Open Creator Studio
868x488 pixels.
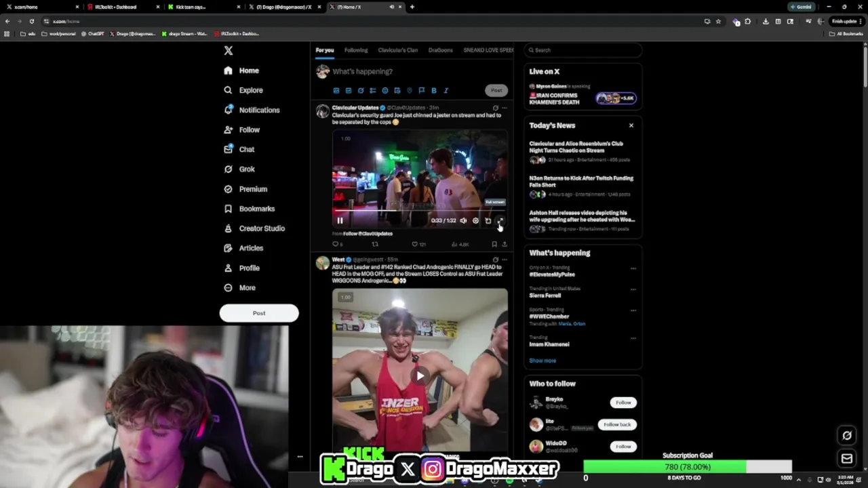(254, 228)
